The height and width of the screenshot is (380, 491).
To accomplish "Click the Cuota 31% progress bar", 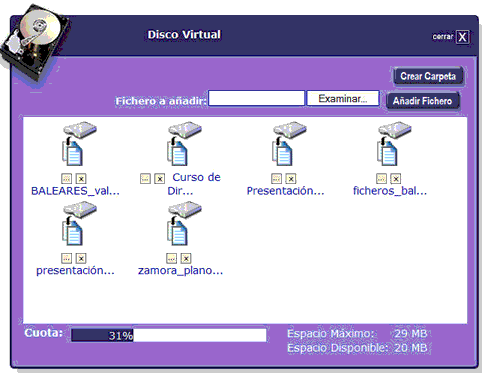I will point(169,335).
